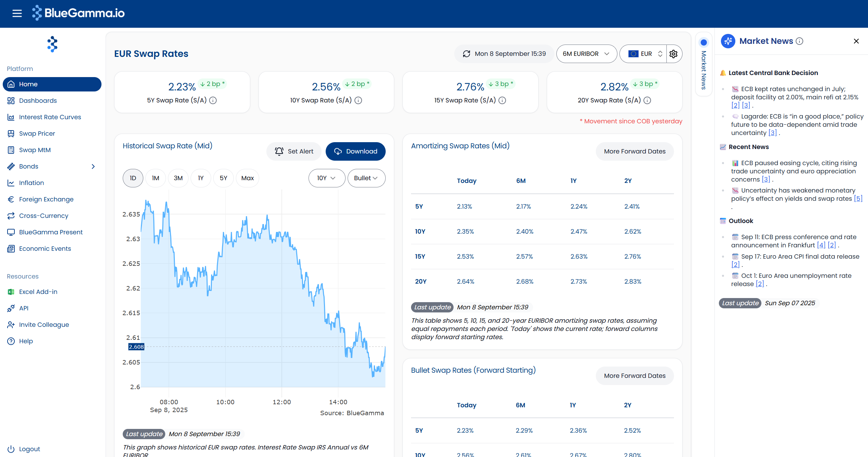The image size is (868, 457).
Task: Click the refresh icon beside Mon 8 September
Action: [x=467, y=54]
